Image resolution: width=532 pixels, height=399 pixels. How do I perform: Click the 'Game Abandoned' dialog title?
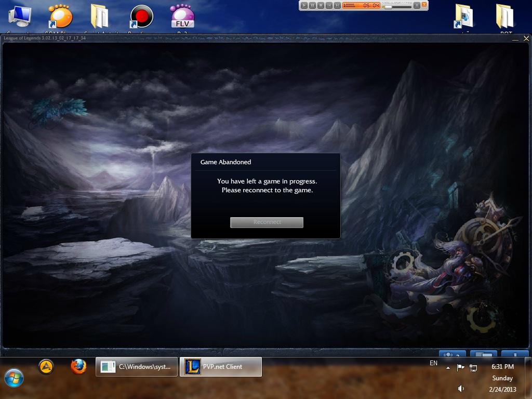pyautogui.click(x=225, y=162)
